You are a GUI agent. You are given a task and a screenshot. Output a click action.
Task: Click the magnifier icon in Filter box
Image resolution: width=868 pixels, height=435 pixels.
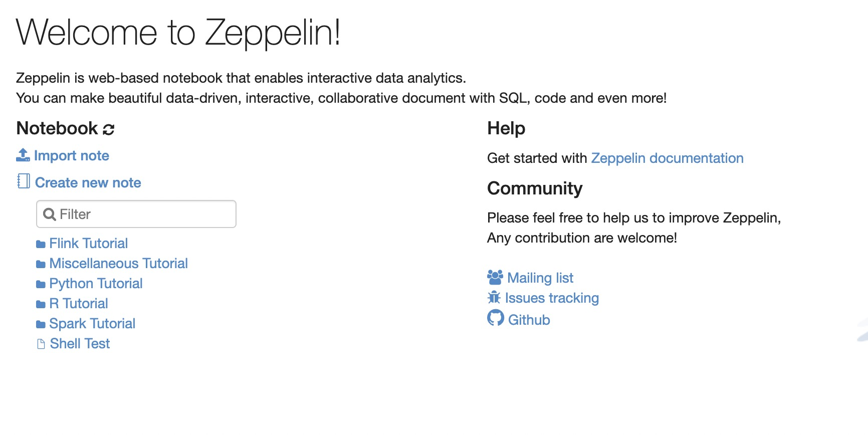coord(49,214)
